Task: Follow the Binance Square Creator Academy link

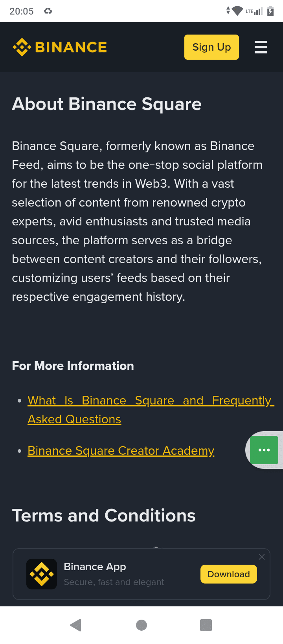Action: click(121, 451)
